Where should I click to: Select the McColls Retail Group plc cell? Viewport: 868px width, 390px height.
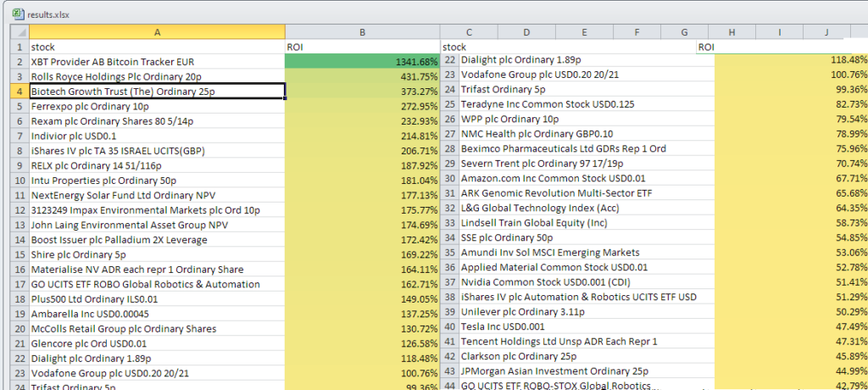[157, 328]
